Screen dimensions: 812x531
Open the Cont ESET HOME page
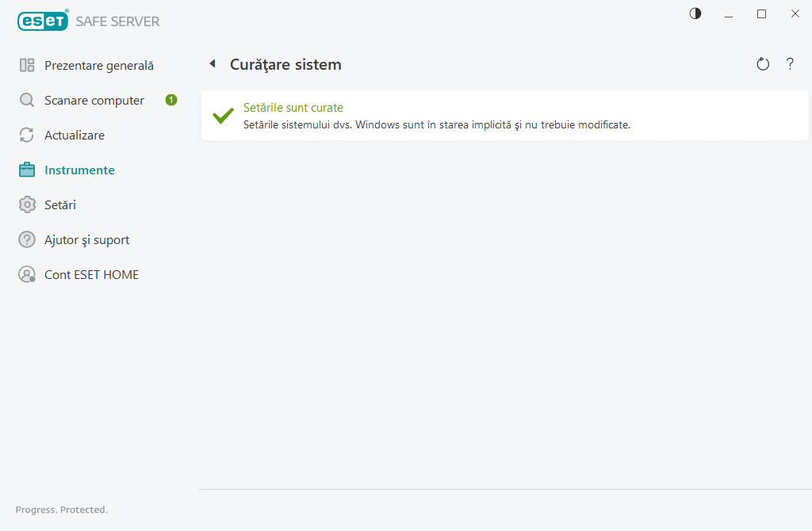(x=91, y=275)
